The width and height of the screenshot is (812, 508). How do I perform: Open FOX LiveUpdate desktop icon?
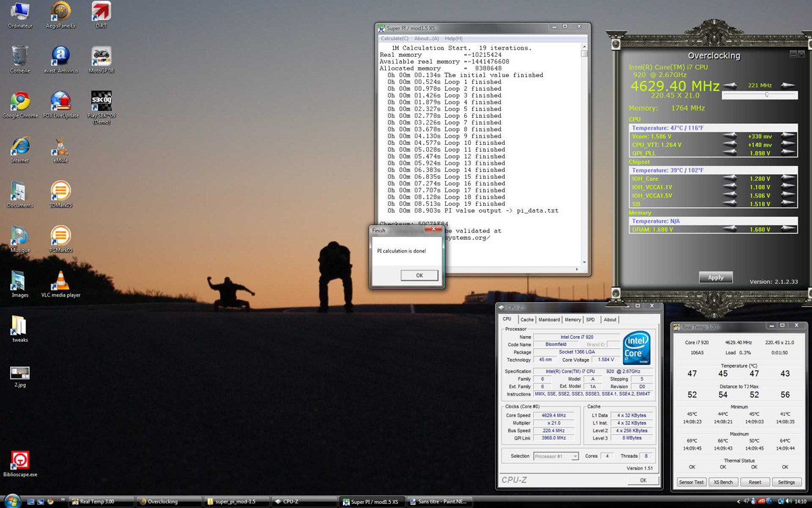coord(61,105)
